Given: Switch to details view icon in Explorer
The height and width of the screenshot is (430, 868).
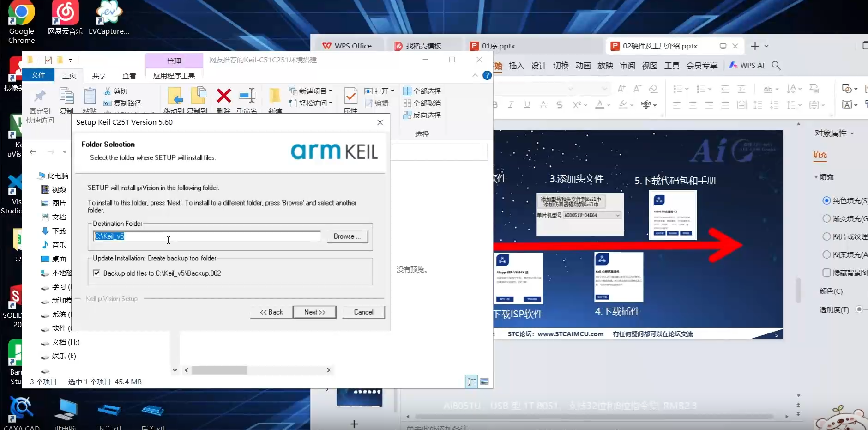Looking at the screenshot, I should pos(471,382).
